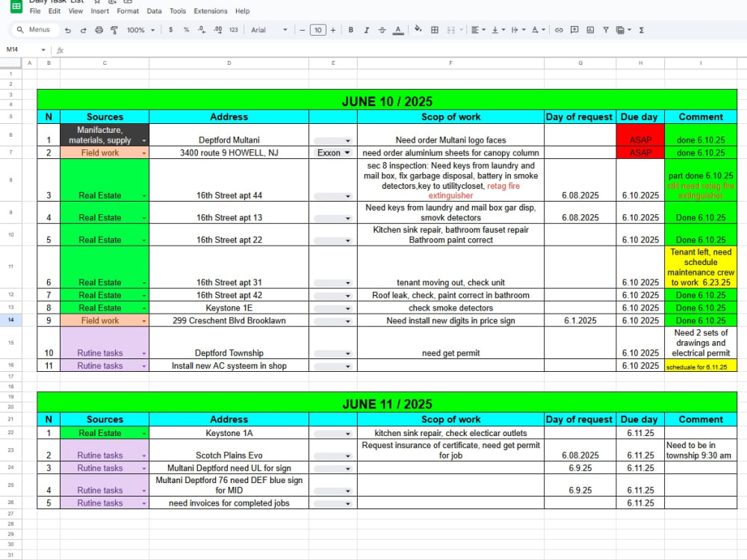Screen dimensions: 747x560
Task: Open the text color picker
Action: tap(398, 30)
